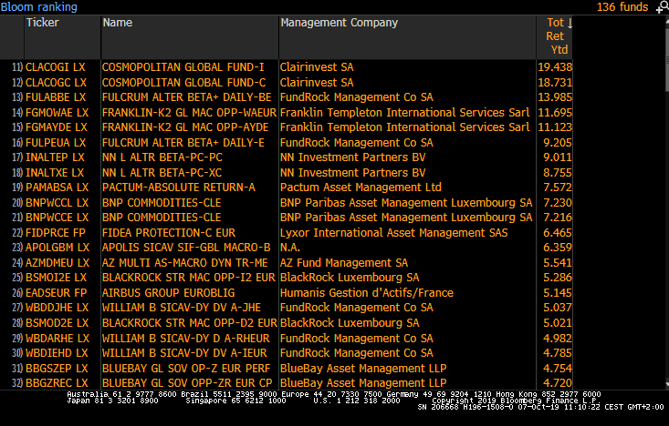Click Pactum Asset Management Ltd company

point(361,187)
